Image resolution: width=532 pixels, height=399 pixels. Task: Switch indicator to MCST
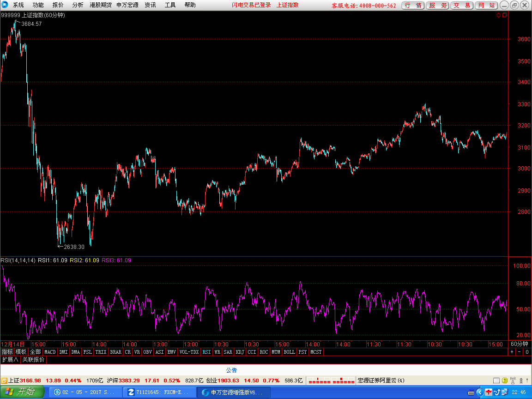(x=316, y=352)
